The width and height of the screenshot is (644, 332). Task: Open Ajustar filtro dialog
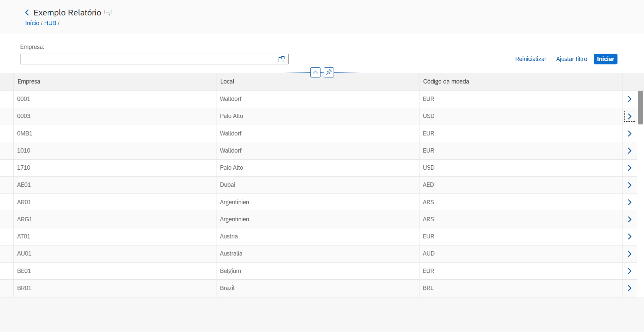click(572, 59)
